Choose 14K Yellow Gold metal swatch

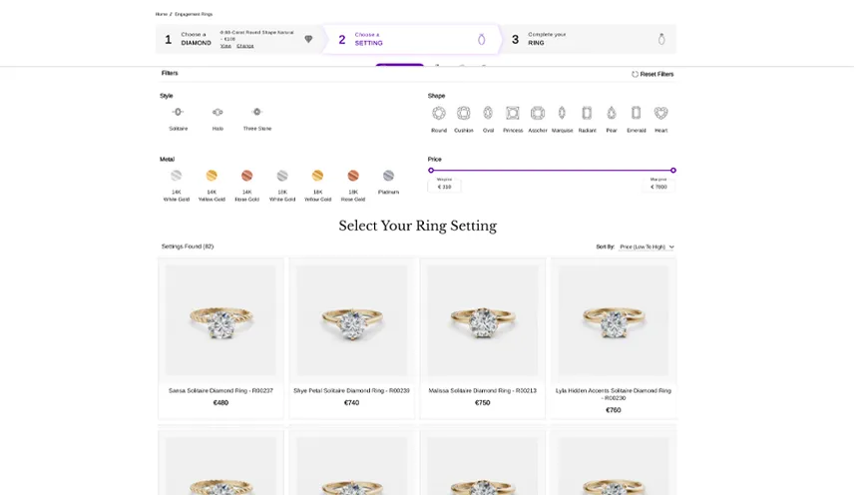point(212,176)
